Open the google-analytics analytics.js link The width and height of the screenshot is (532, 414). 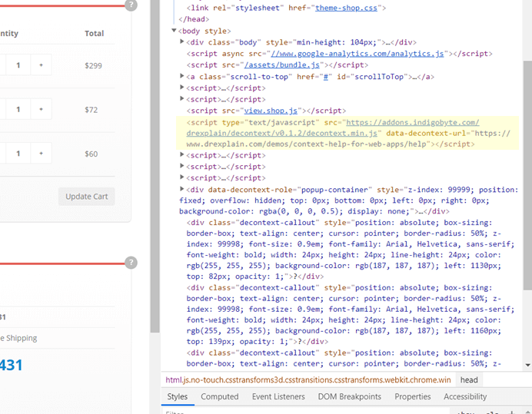pyautogui.click(x=357, y=54)
